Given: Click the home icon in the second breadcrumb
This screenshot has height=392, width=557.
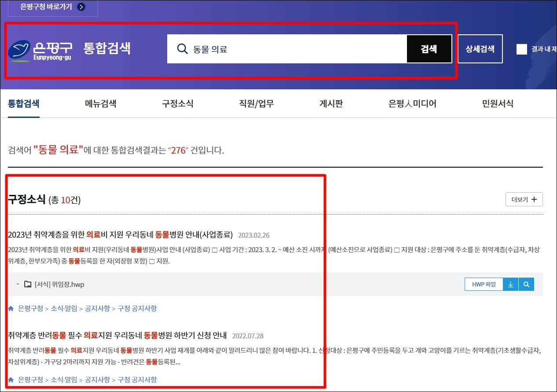Looking at the screenshot, I should click(10, 379).
